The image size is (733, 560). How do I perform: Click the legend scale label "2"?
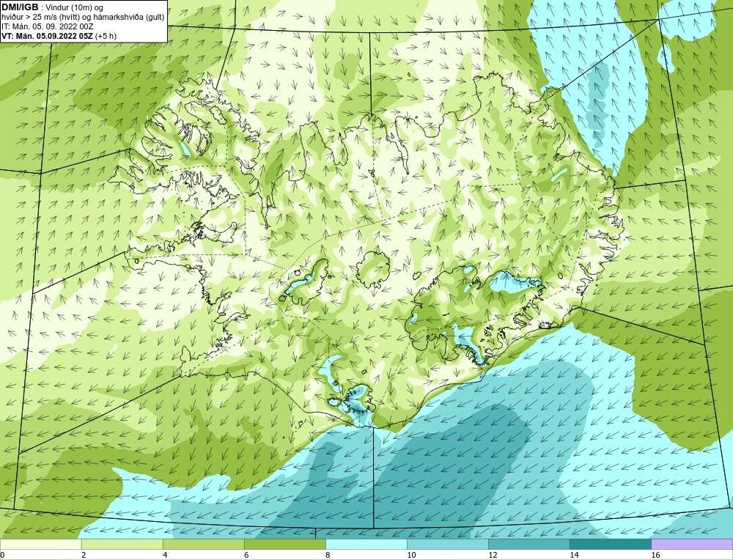tap(84, 555)
